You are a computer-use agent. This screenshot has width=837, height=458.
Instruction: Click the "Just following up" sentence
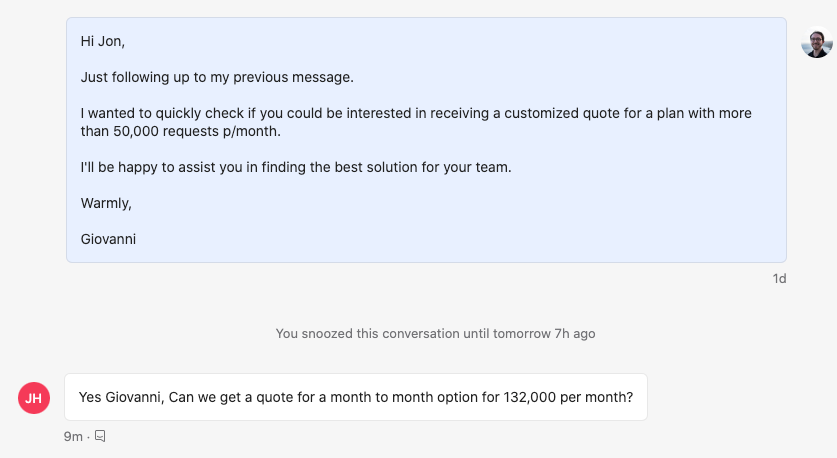217,77
